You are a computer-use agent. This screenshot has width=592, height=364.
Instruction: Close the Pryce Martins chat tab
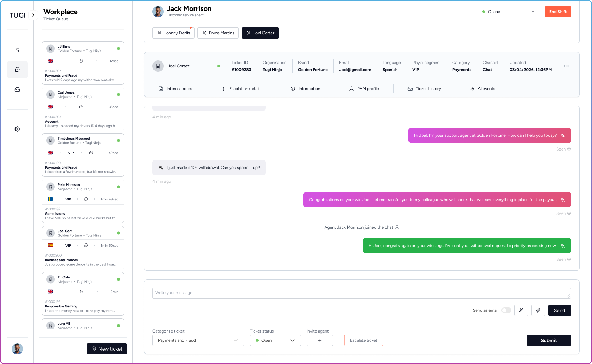click(x=204, y=33)
